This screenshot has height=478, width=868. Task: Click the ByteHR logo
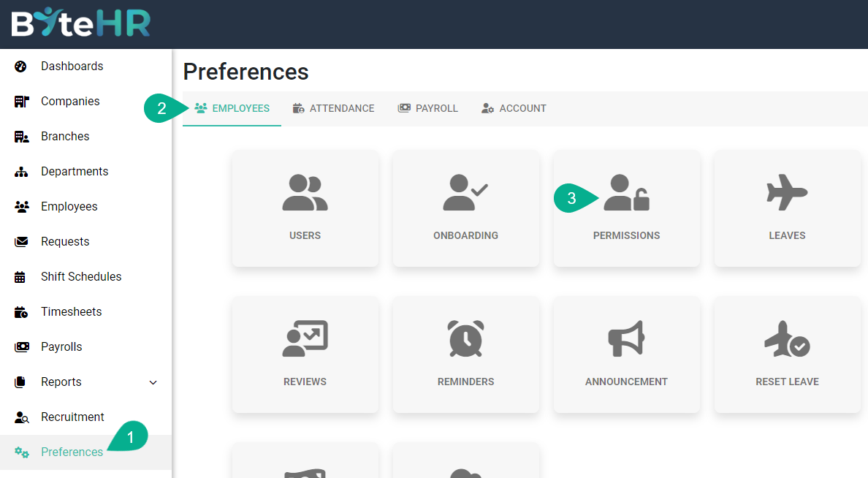pyautogui.click(x=81, y=23)
